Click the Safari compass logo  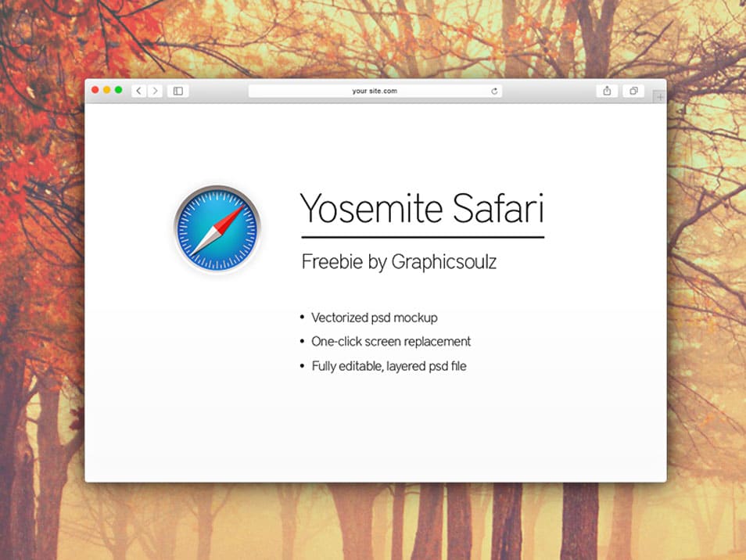[217, 229]
